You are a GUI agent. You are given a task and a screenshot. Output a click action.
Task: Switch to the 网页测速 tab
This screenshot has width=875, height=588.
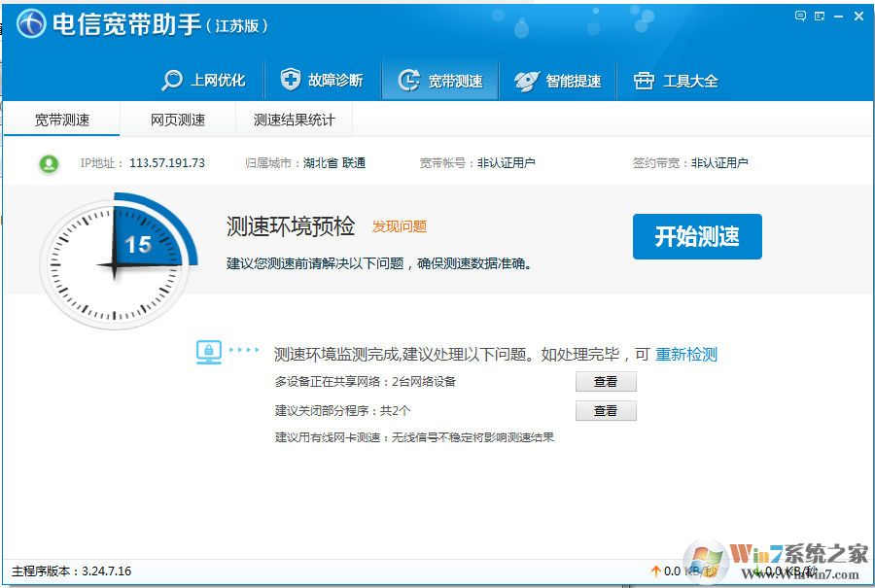point(178,119)
